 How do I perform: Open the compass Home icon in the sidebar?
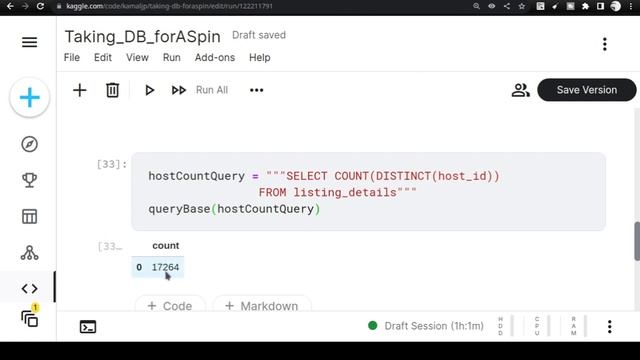pos(29,144)
